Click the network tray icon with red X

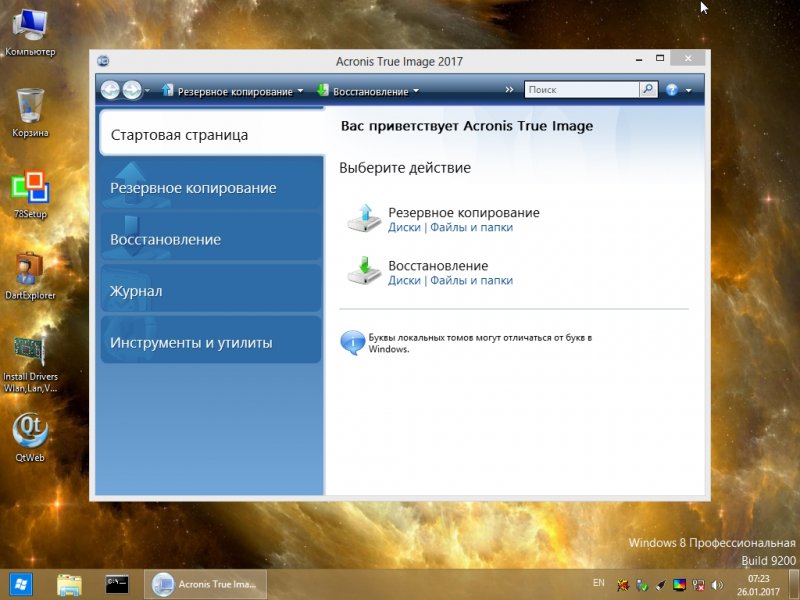tap(698, 585)
